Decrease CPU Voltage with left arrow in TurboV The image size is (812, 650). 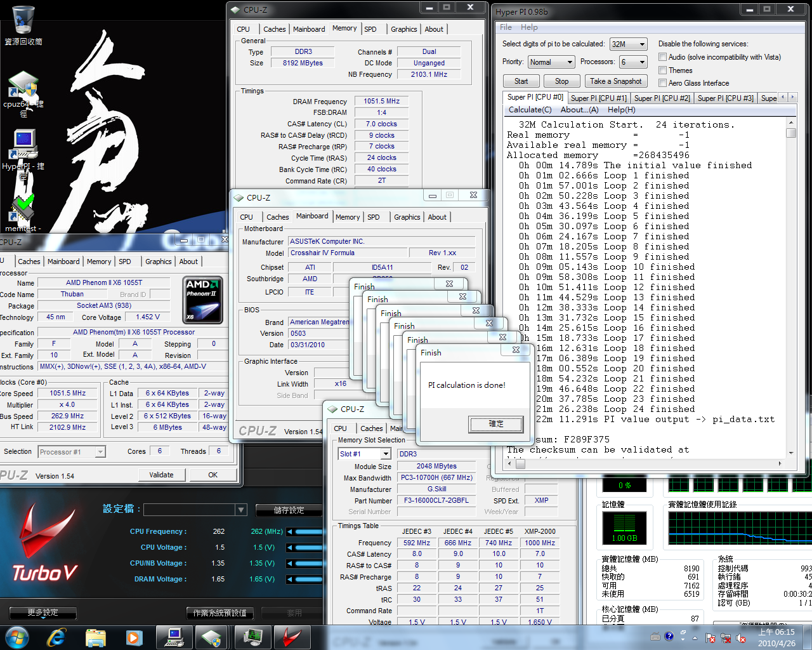click(x=290, y=547)
